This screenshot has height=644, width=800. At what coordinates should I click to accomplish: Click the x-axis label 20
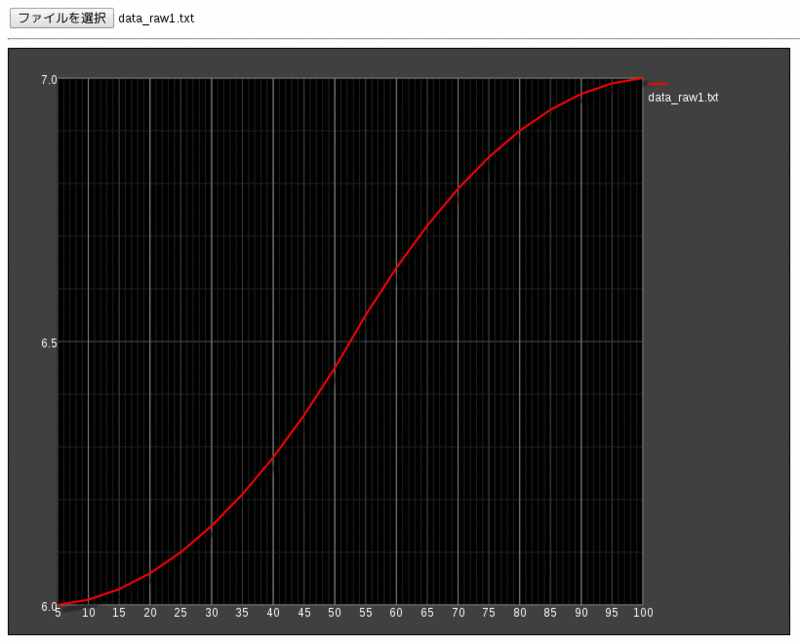[150, 612]
